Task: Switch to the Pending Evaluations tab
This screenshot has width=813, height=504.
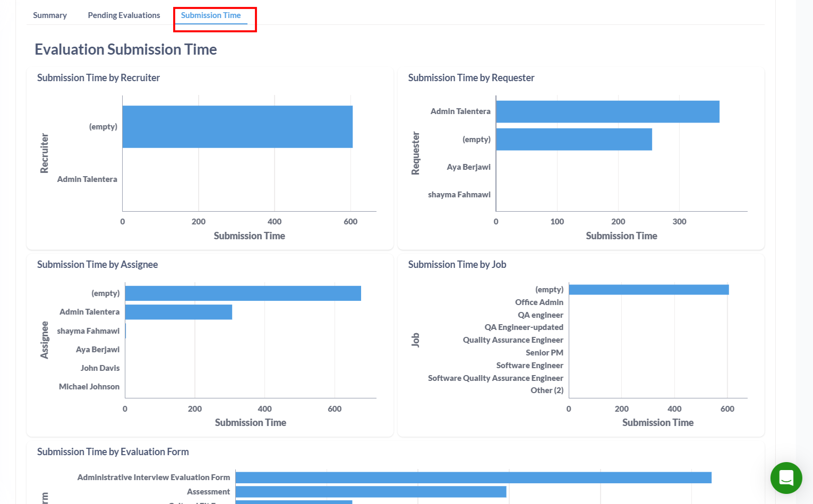Action: 124,15
